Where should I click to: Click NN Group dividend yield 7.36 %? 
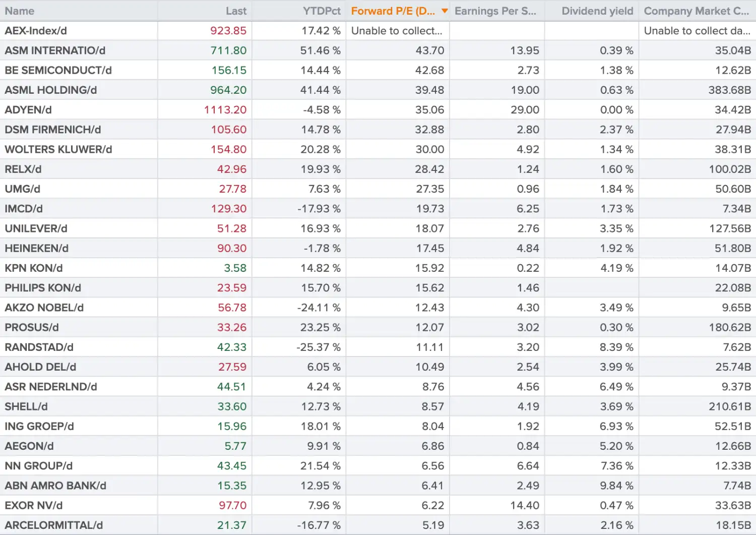pyautogui.click(x=616, y=465)
